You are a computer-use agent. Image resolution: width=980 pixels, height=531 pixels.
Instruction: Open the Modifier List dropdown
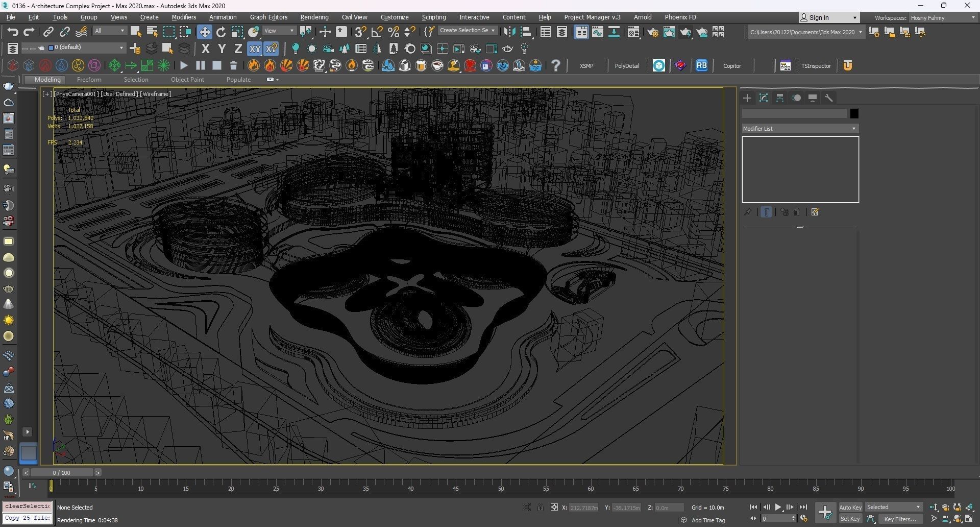[800, 129]
